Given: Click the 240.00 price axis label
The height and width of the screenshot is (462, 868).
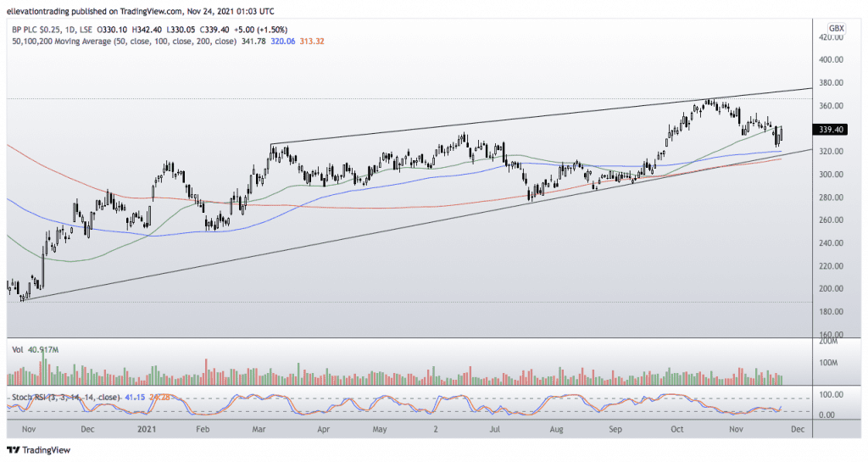Looking at the screenshot, I should click(831, 243).
